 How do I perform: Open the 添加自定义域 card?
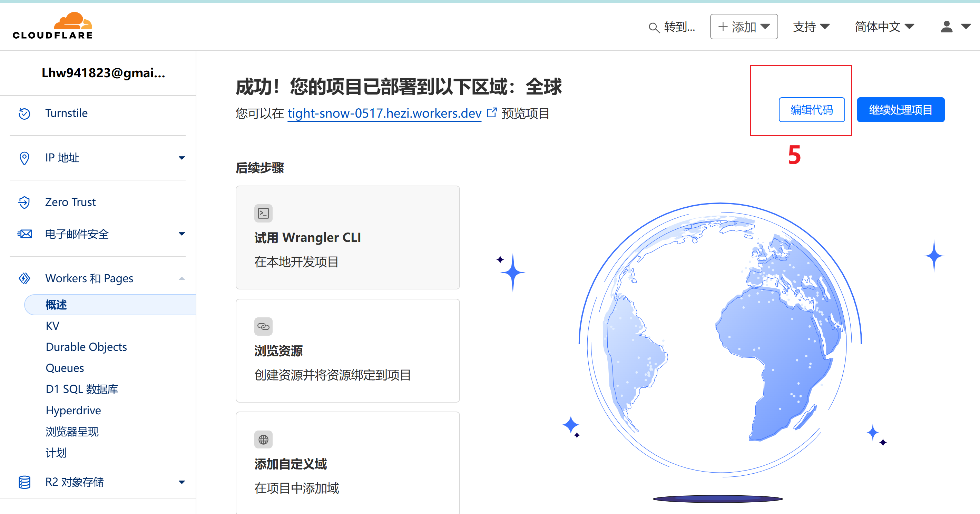click(348, 463)
